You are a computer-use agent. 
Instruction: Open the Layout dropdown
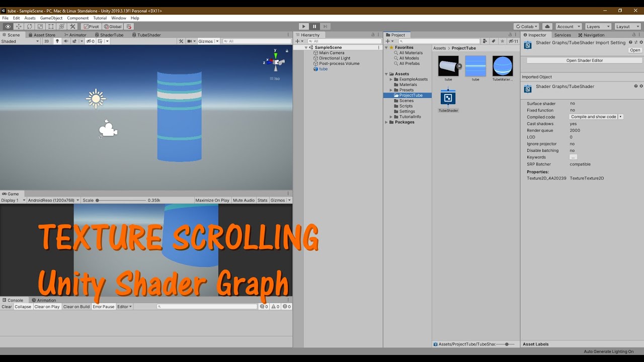(x=627, y=27)
